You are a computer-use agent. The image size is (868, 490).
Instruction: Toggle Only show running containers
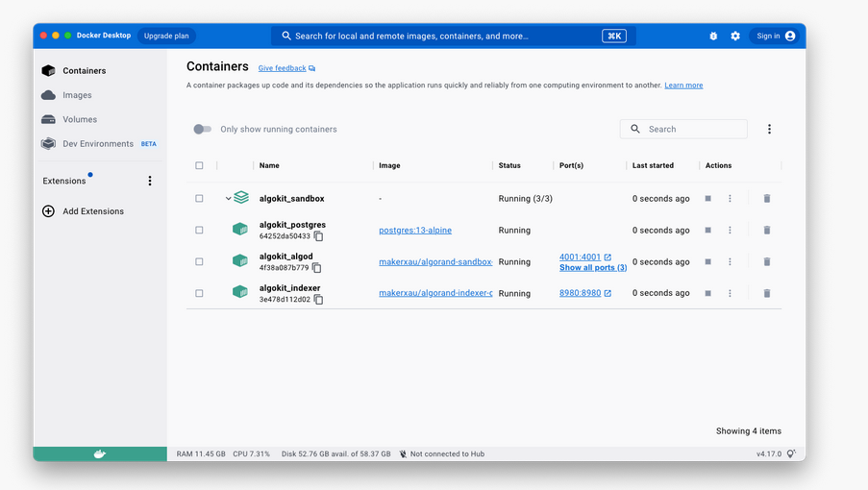coord(202,129)
